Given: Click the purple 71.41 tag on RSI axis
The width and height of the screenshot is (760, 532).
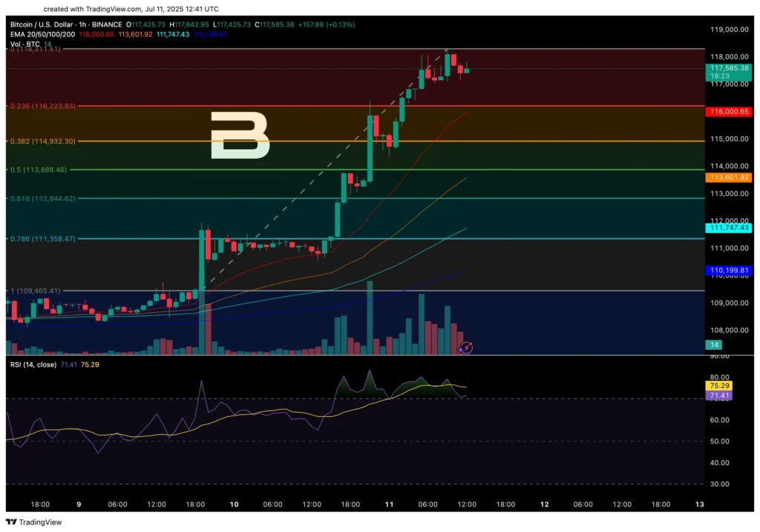Looking at the screenshot, I should 718,395.
